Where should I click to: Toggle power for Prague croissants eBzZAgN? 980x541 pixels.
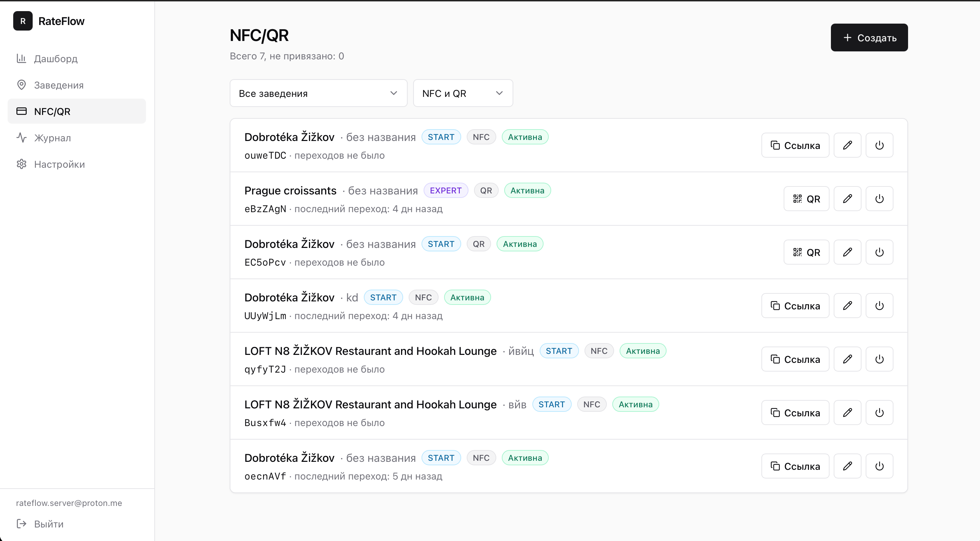(x=879, y=199)
